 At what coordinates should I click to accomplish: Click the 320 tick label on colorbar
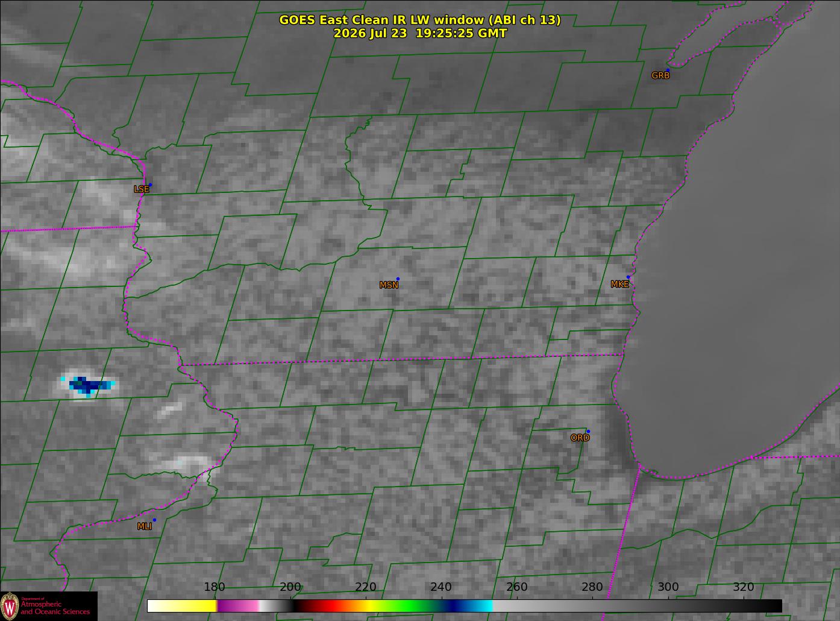pyautogui.click(x=744, y=587)
